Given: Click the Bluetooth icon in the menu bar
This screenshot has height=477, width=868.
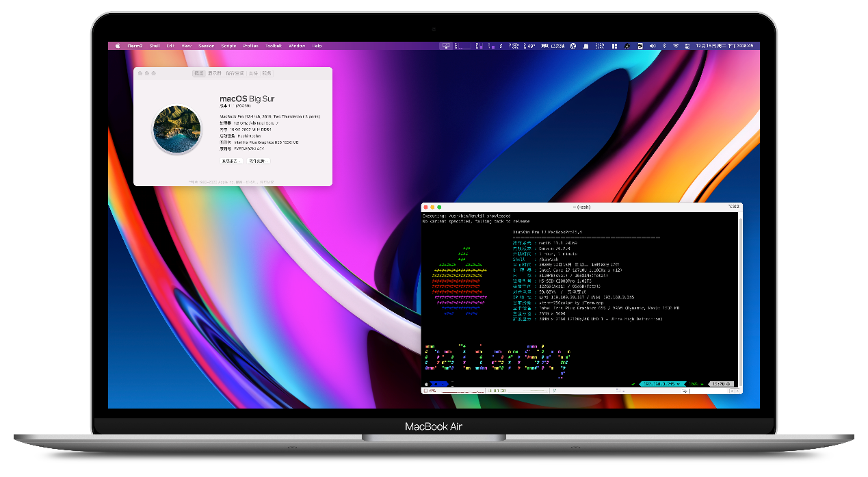Looking at the screenshot, I should click(x=664, y=46).
